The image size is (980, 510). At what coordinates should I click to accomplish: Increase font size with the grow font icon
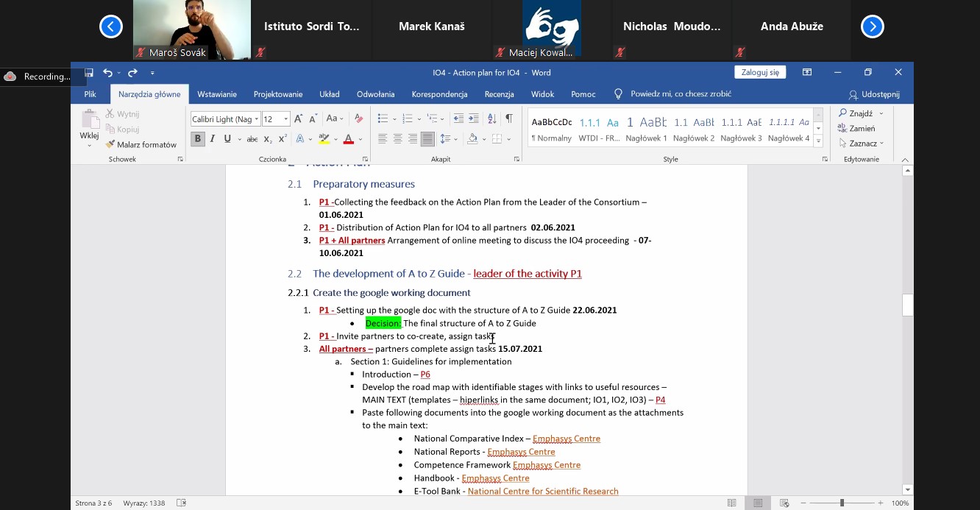[x=299, y=118]
